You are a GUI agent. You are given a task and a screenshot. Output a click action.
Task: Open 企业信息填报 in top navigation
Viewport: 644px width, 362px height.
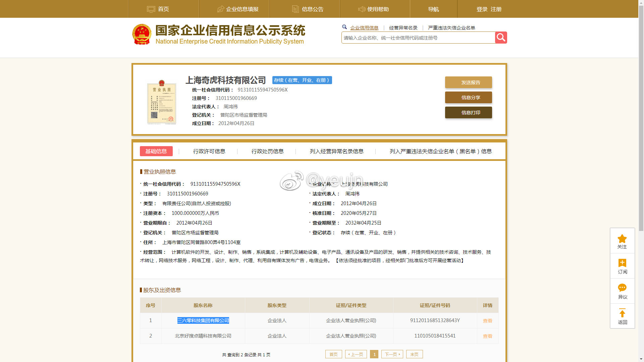click(242, 9)
